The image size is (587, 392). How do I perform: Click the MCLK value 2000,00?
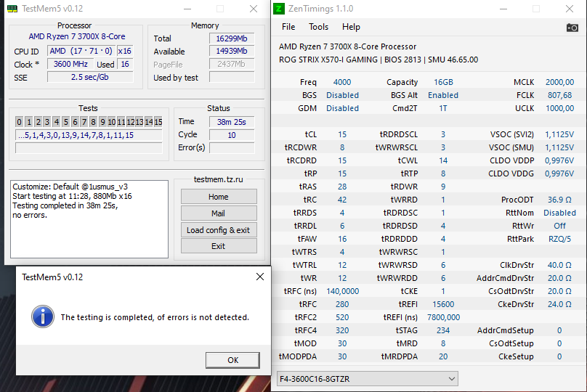coord(559,82)
